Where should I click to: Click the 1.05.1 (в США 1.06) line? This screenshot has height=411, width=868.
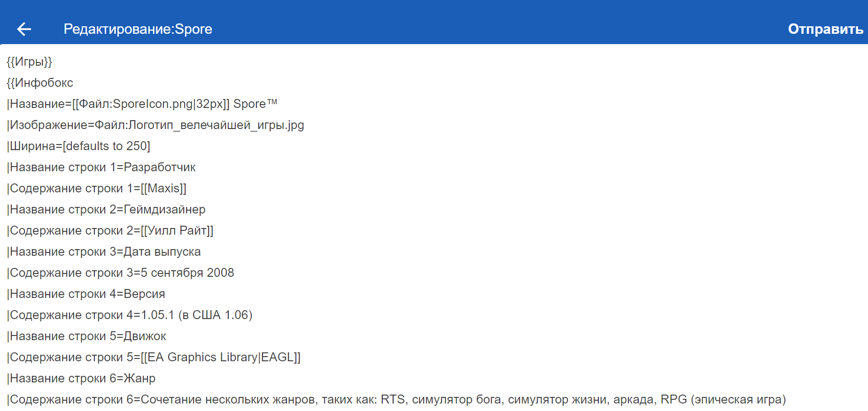point(130,315)
